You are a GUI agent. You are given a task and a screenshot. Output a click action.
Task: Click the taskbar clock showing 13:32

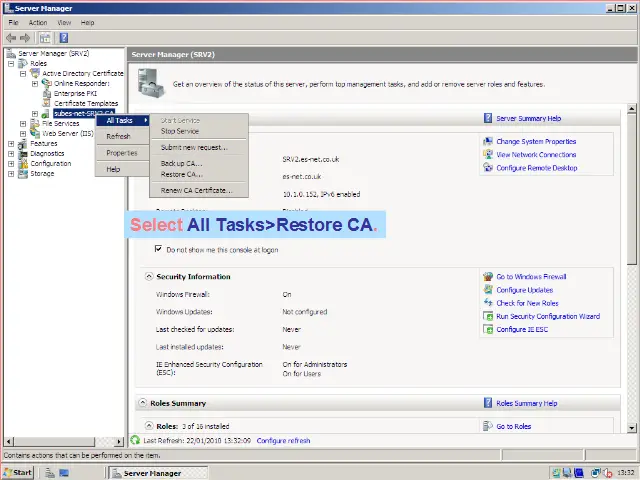[x=625, y=473]
